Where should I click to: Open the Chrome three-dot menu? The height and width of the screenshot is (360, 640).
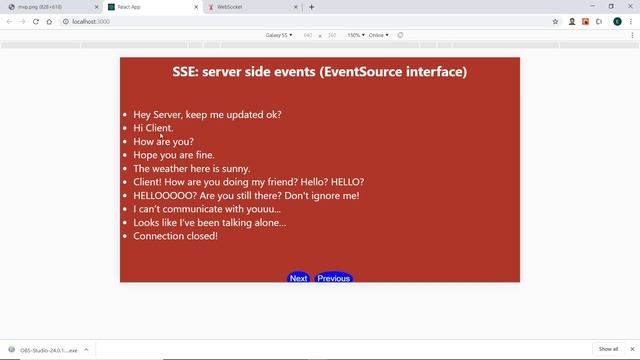click(x=631, y=22)
